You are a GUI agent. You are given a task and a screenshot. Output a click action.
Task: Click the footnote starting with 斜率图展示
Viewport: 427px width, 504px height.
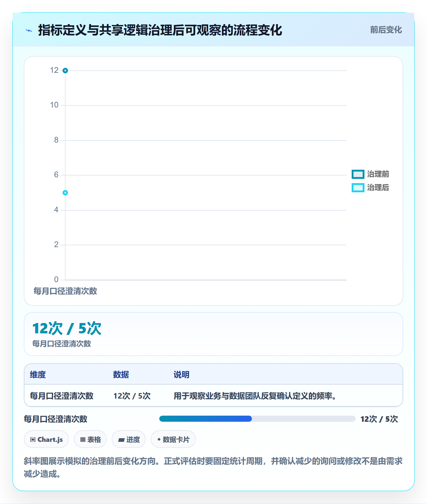coord(213,467)
